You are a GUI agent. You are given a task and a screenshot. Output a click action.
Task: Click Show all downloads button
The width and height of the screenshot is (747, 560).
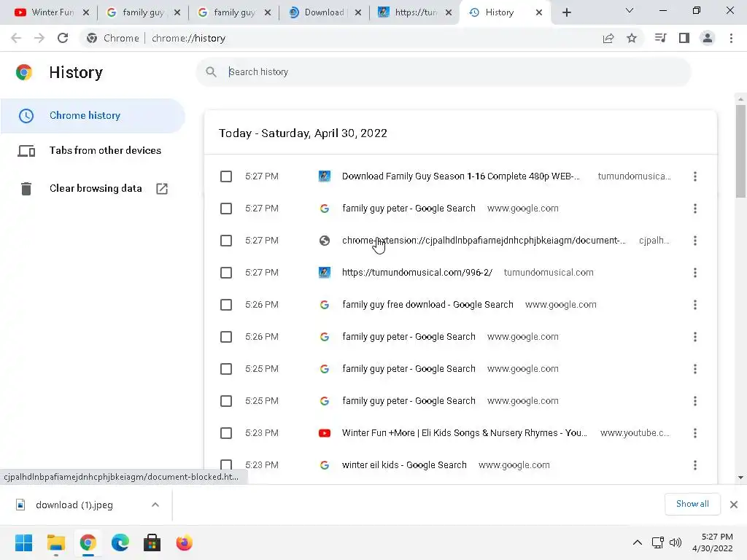692,504
